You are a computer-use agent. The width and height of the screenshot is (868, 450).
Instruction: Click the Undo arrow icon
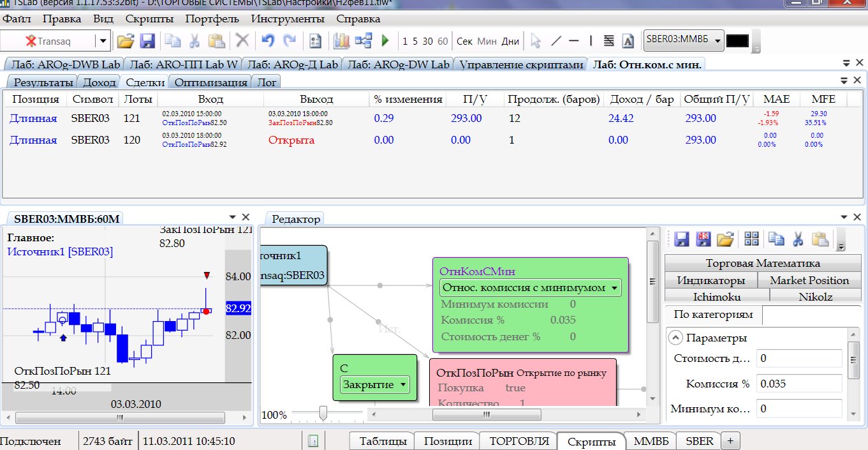[x=268, y=41]
